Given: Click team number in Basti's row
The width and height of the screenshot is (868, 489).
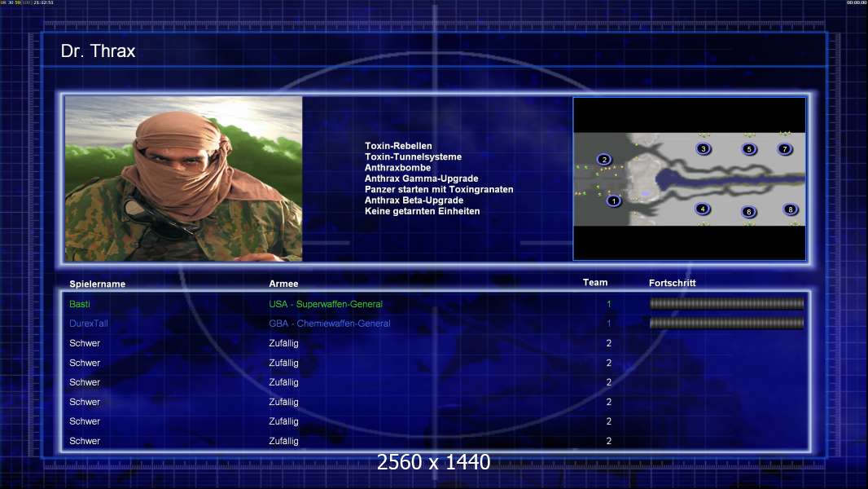Looking at the screenshot, I should point(608,304).
